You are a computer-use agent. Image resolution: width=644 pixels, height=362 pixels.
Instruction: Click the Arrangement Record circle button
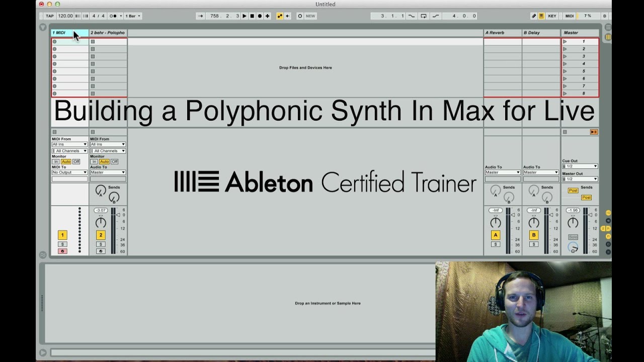tap(260, 16)
